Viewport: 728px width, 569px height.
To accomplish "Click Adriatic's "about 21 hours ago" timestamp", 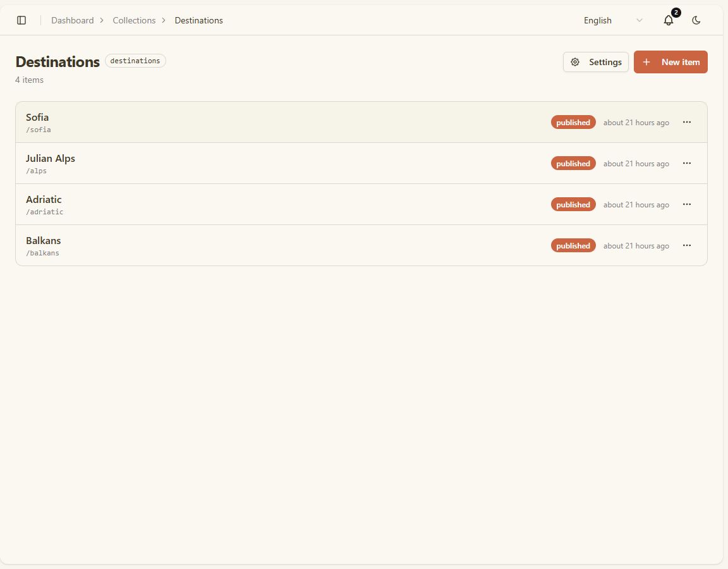I will click(636, 205).
